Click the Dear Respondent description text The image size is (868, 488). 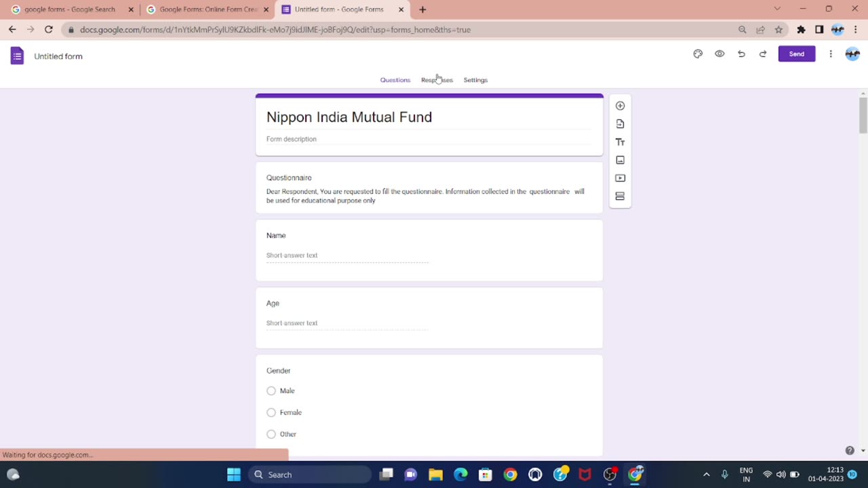point(425,196)
